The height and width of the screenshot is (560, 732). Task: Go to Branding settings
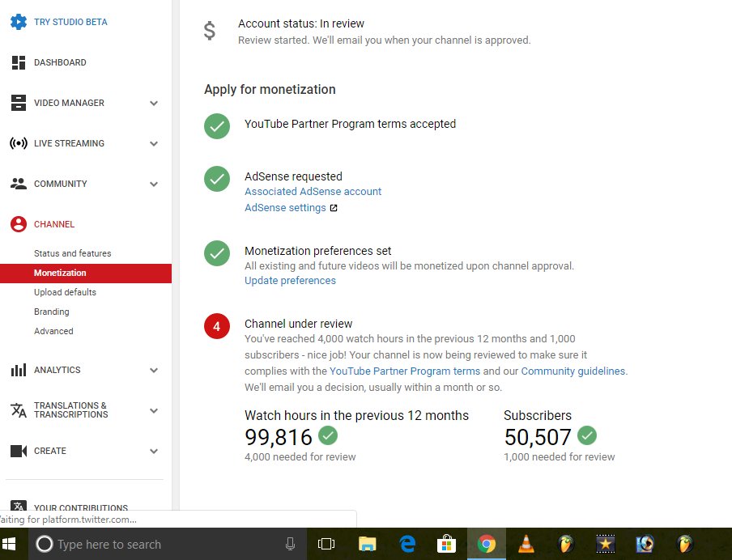coord(51,312)
